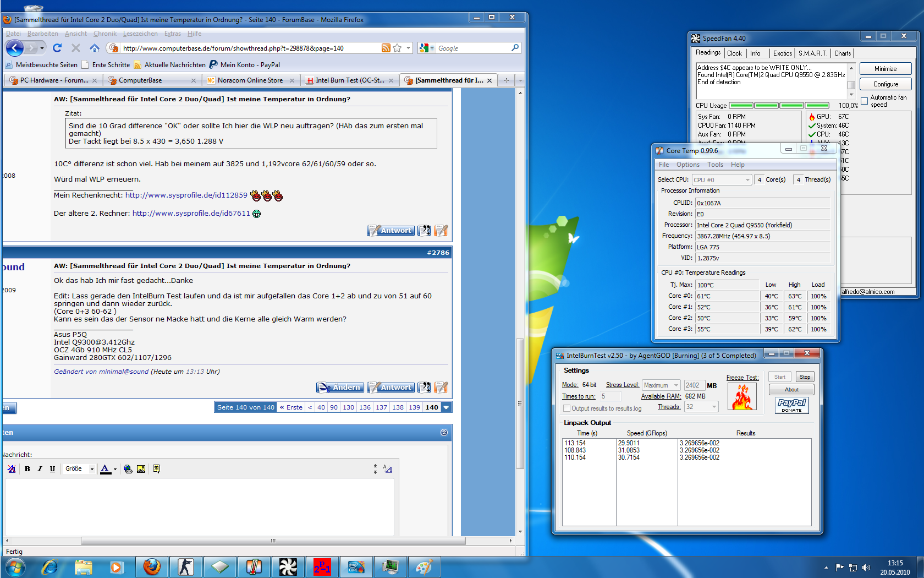Close the ComputerBase tab
The height and width of the screenshot is (578, 924).
tap(193, 80)
